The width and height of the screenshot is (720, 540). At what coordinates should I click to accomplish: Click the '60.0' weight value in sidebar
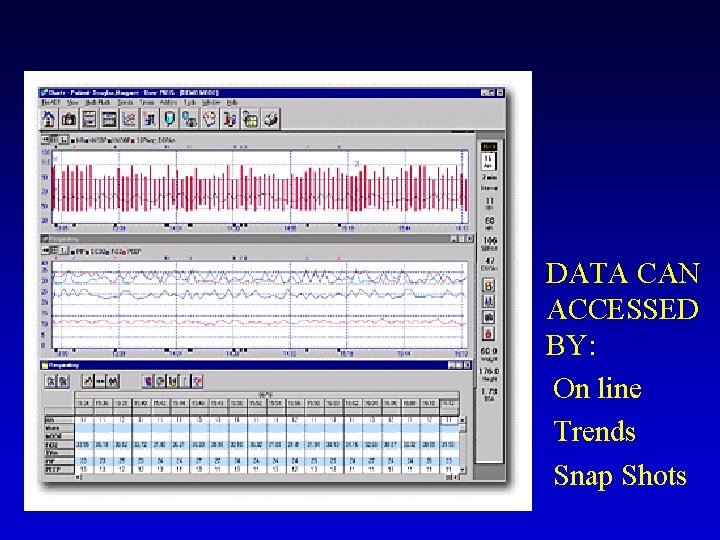pos(489,351)
